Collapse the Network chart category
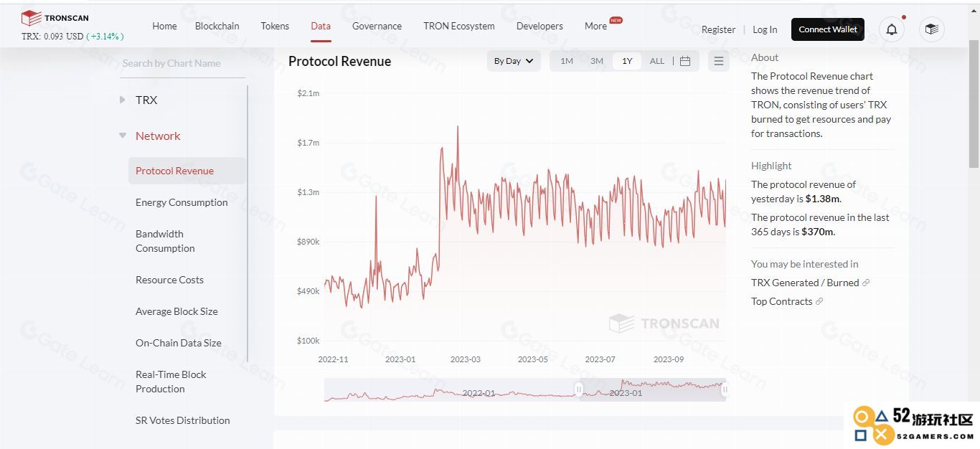This screenshot has width=980, height=449. pyautogui.click(x=123, y=136)
